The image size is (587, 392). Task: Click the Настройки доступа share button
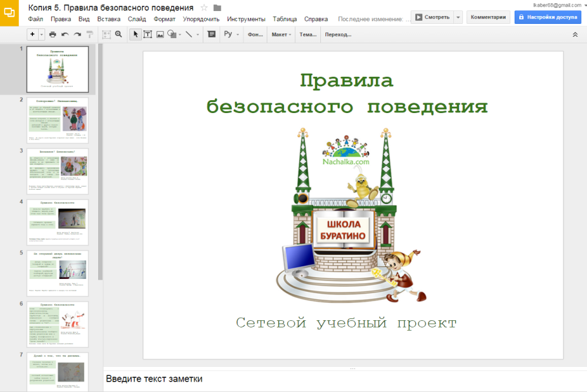[x=549, y=17]
